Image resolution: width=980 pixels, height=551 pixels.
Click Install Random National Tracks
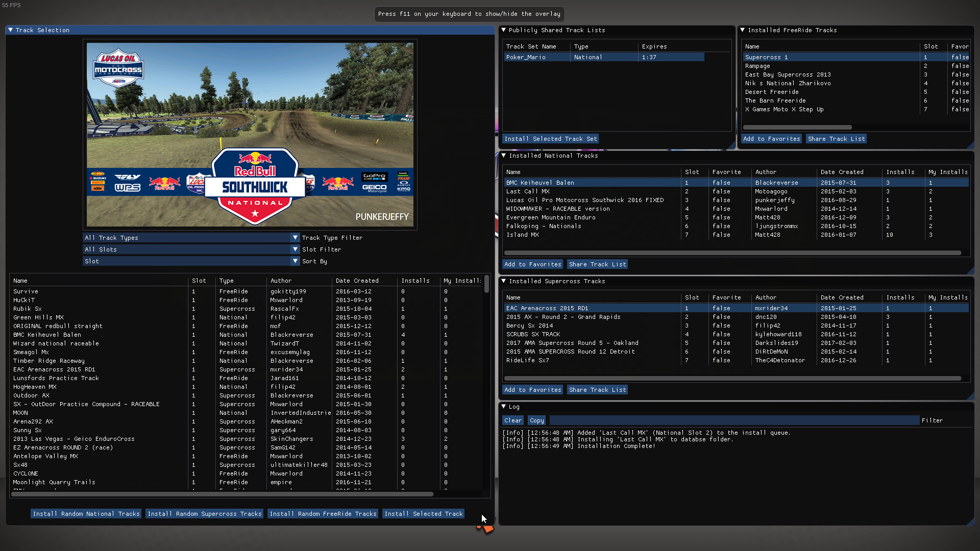tap(86, 514)
